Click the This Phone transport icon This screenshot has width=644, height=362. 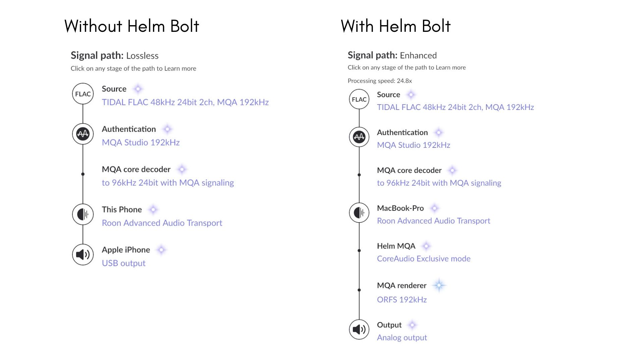coord(83,214)
